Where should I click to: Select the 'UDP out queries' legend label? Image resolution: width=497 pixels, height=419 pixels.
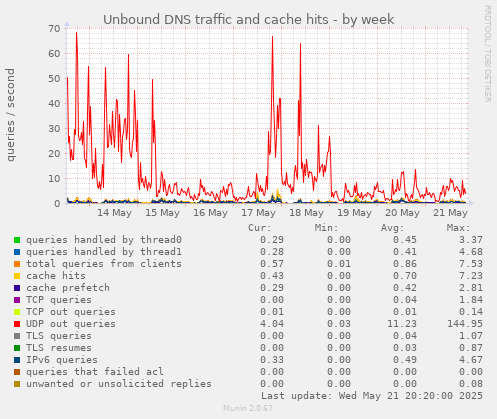71,324
